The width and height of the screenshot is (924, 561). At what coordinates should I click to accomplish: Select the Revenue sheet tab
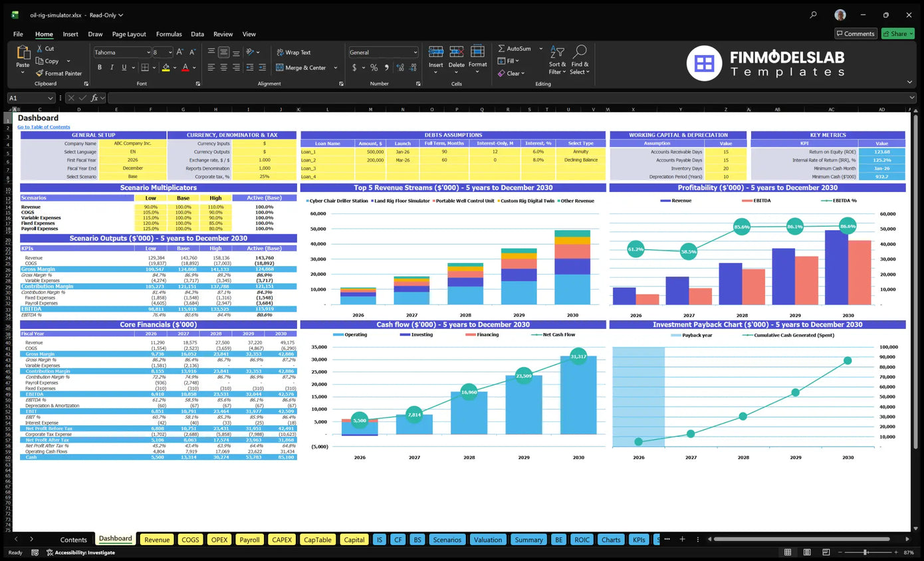(x=157, y=539)
